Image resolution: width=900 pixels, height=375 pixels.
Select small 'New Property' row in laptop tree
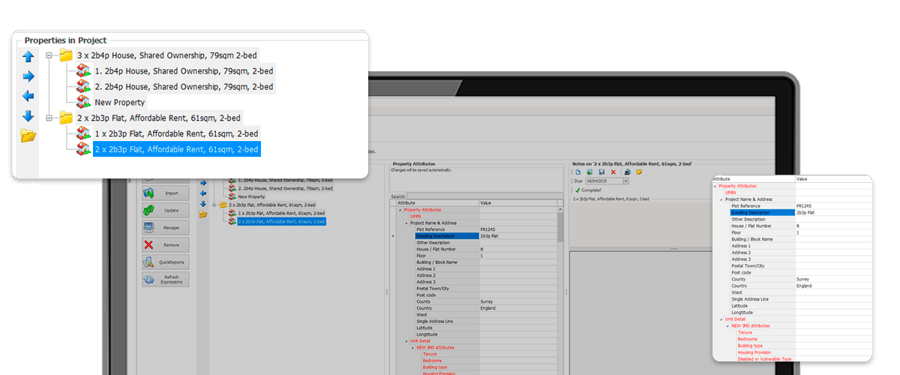click(x=251, y=196)
